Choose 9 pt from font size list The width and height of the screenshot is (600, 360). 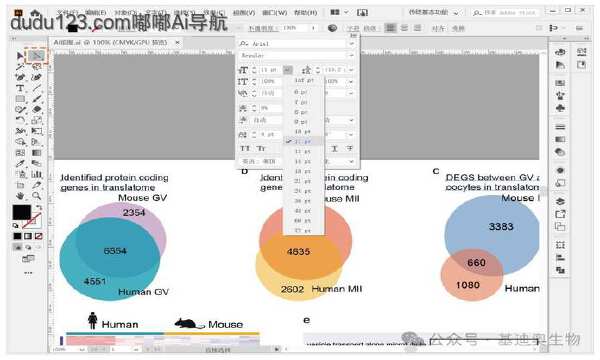(x=301, y=122)
